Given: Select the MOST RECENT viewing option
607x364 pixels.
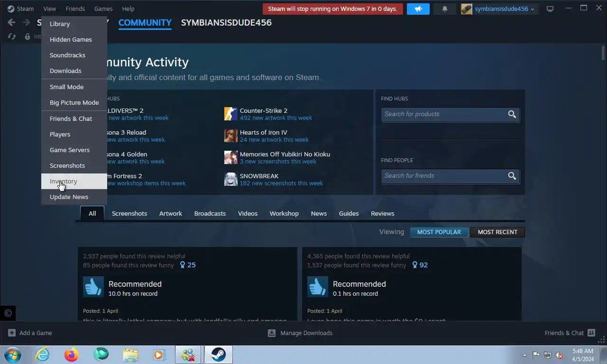Looking at the screenshot, I should [497, 232].
